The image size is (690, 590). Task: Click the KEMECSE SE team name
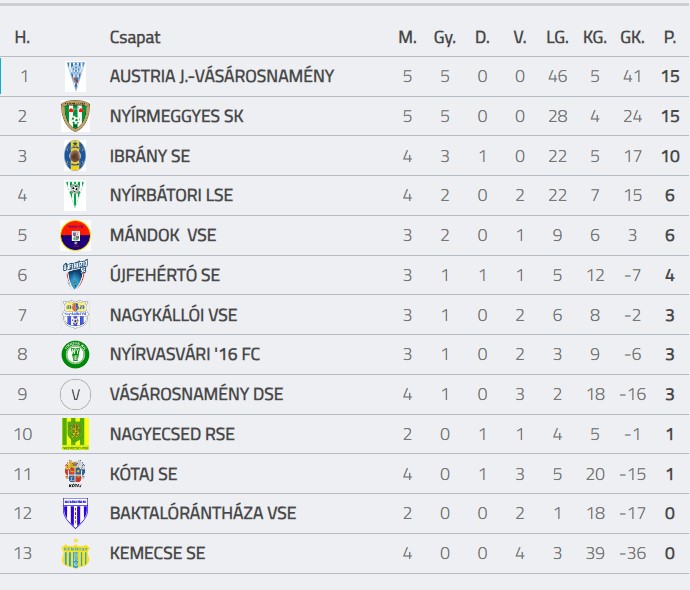click(158, 553)
